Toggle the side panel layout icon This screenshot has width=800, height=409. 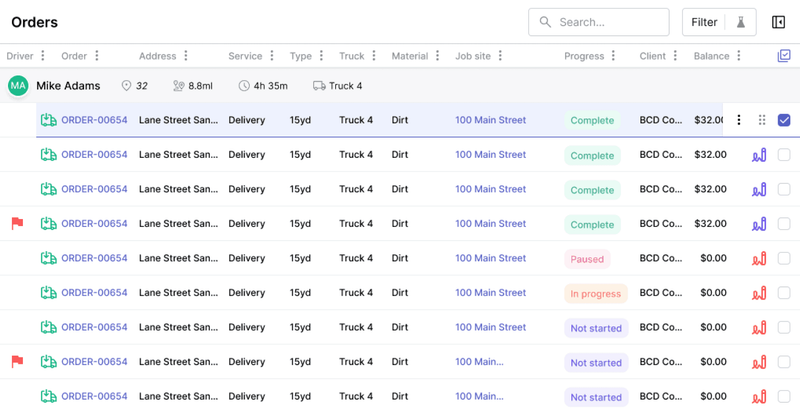(779, 22)
